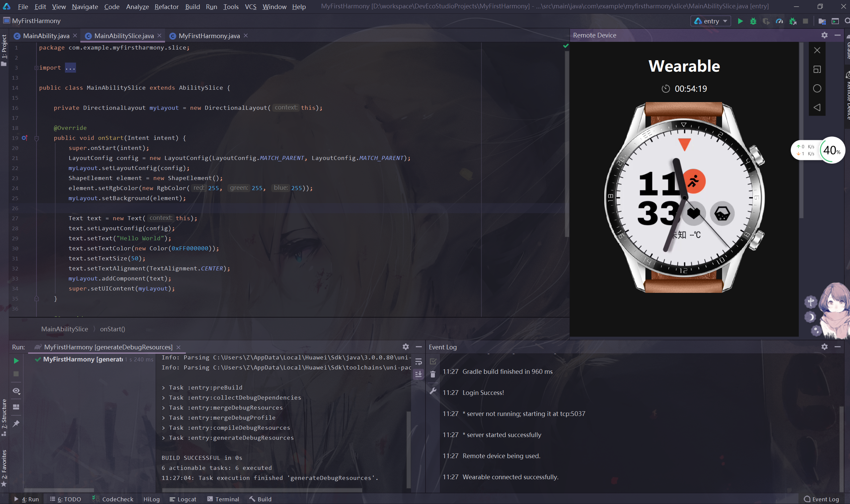The height and width of the screenshot is (504, 850).
Task: Debug the entry module with bug icon
Action: (x=753, y=21)
